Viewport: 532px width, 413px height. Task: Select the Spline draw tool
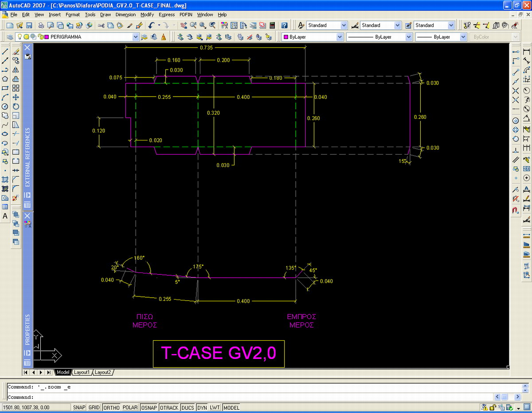coord(5,125)
